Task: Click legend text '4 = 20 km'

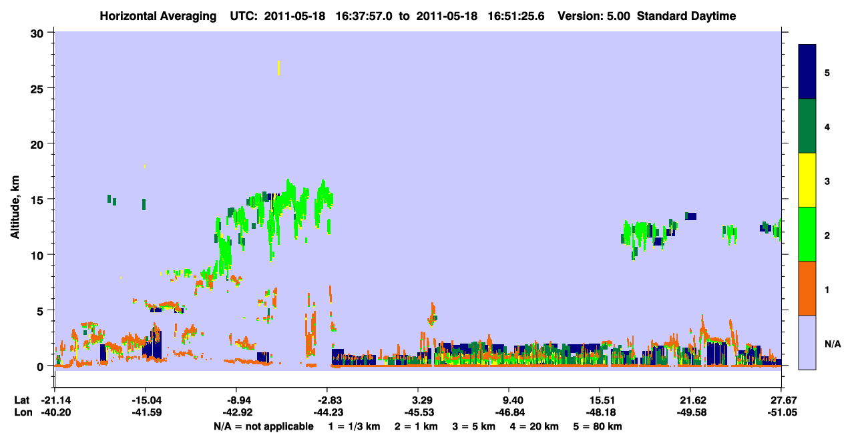Action: pyautogui.click(x=535, y=426)
